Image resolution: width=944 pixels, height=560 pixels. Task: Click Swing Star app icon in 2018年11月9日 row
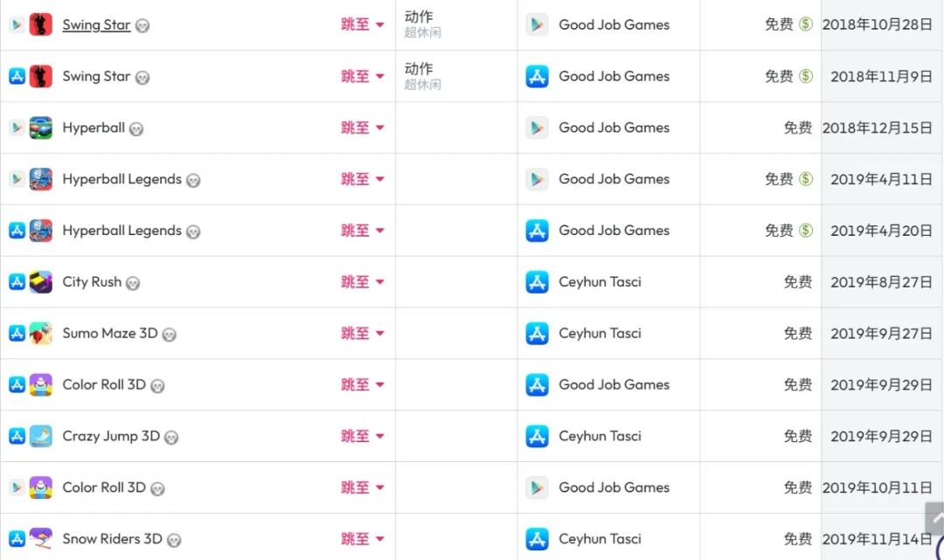coord(41,76)
